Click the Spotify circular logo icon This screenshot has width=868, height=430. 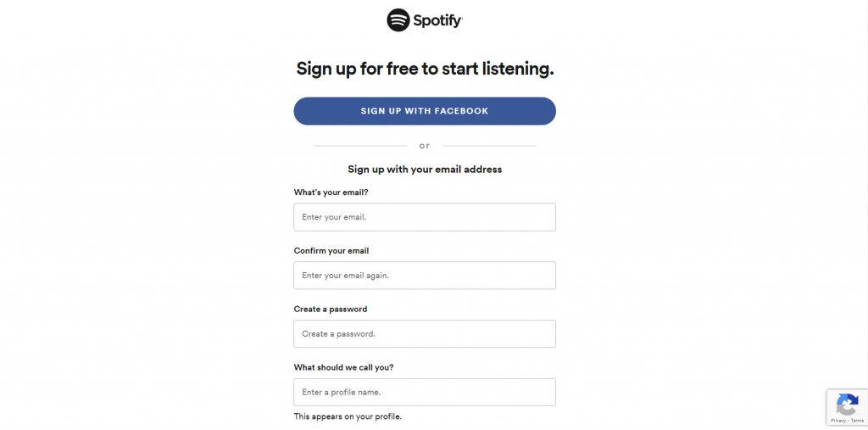(x=398, y=20)
